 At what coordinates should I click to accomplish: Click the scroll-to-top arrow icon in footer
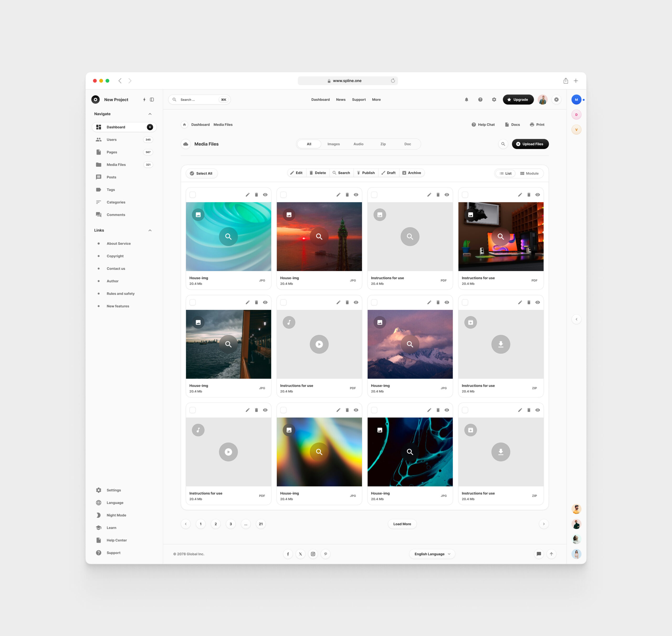pyautogui.click(x=551, y=554)
